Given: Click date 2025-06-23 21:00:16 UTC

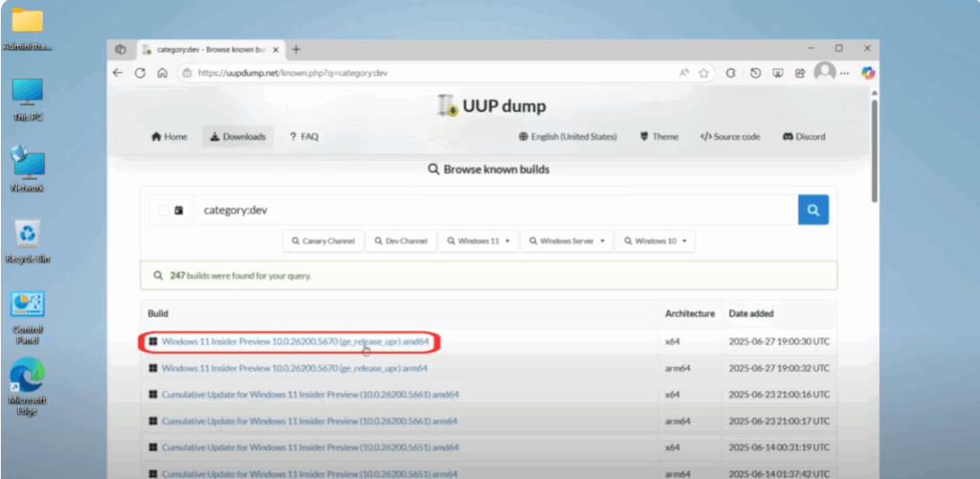Looking at the screenshot, I should (x=779, y=395).
